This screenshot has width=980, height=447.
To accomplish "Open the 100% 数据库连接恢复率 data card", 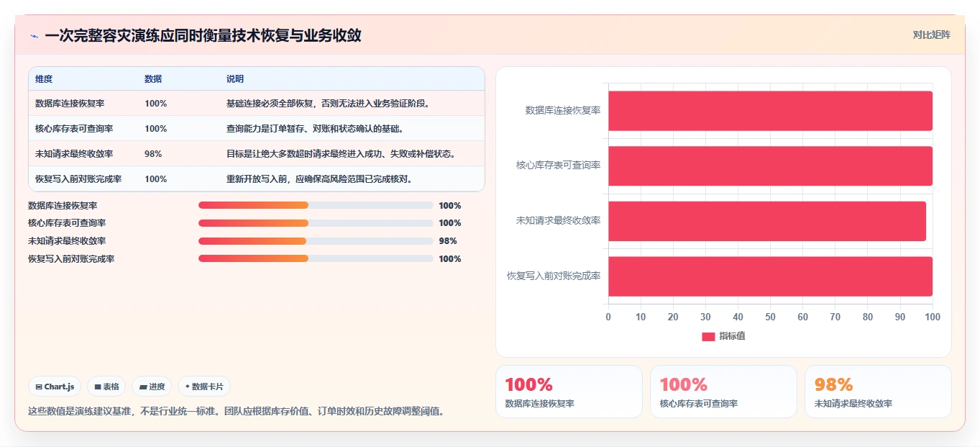I will coord(569,392).
